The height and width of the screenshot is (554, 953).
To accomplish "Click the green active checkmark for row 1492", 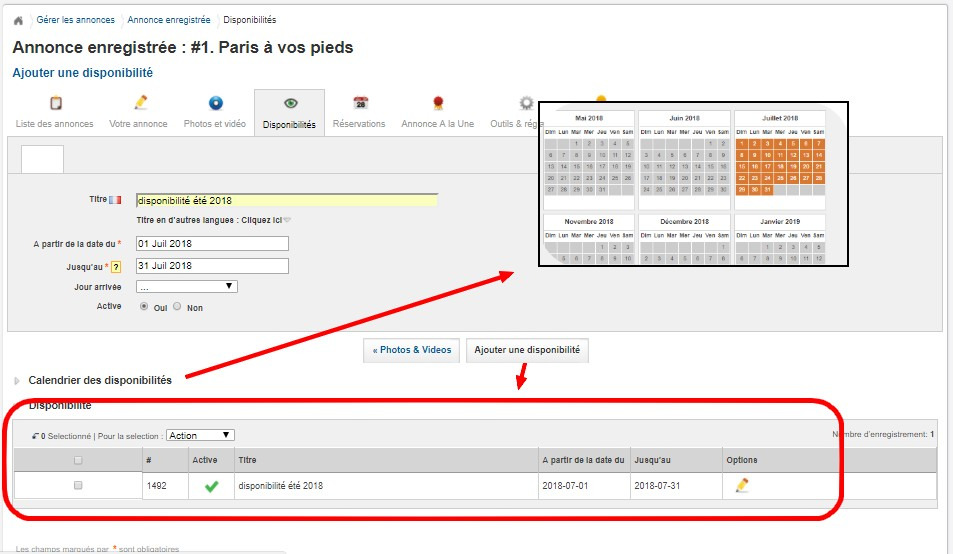I will [x=211, y=487].
